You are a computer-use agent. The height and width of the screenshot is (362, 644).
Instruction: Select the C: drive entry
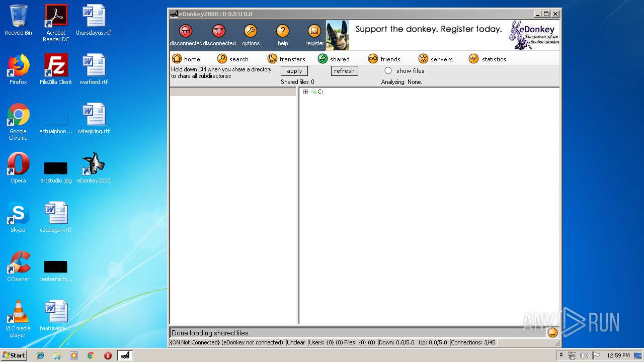coord(320,92)
